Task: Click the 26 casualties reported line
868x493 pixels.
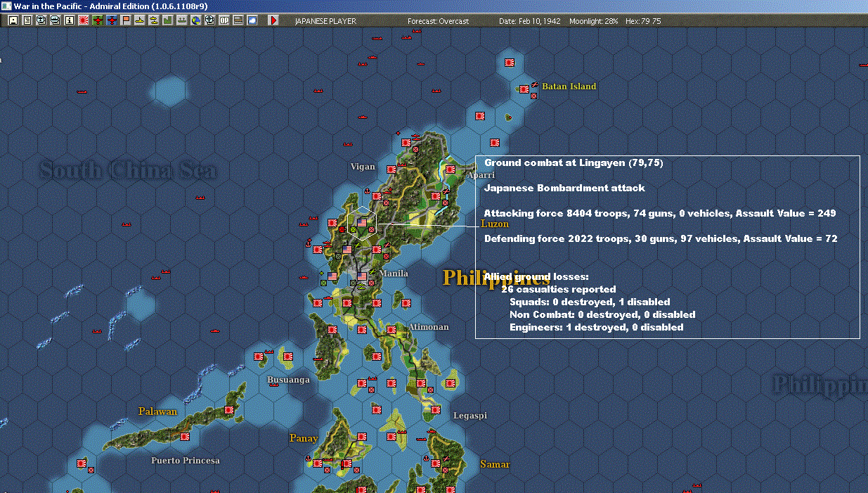Action: tap(559, 289)
